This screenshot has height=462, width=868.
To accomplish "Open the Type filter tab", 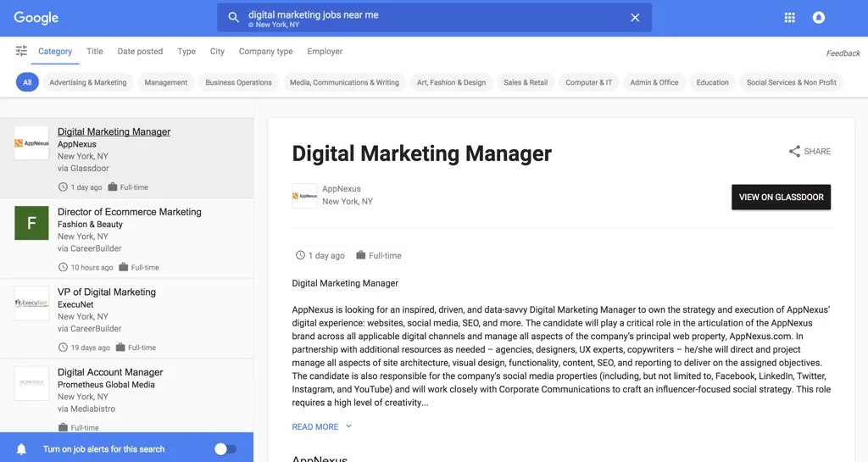I will click(186, 52).
